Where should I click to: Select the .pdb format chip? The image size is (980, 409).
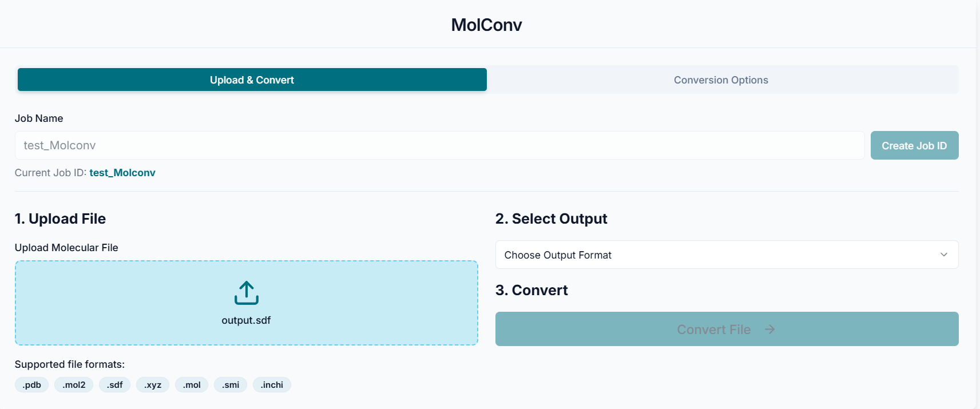(31, 384)
